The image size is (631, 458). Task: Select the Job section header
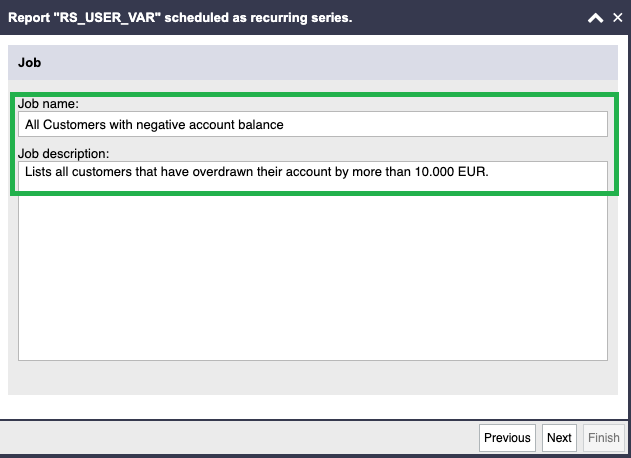(x=313, y=62)
